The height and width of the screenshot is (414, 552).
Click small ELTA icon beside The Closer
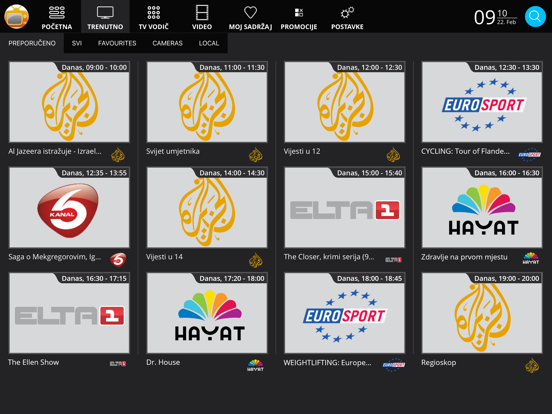pyautogui.click(x=393, y=260)
